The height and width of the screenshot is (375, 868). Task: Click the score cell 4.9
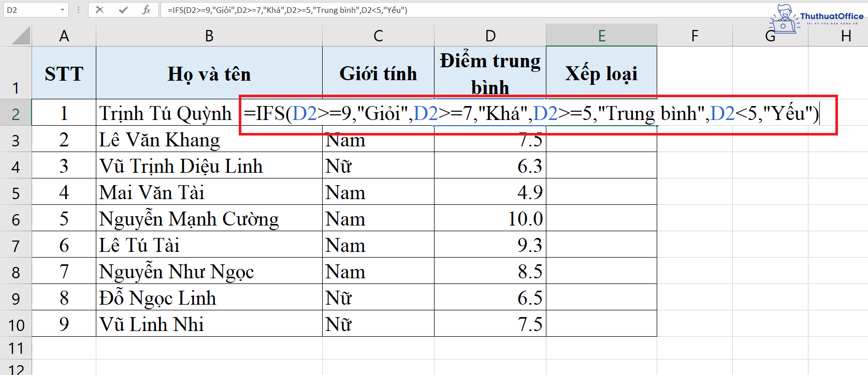pos(490,192)
